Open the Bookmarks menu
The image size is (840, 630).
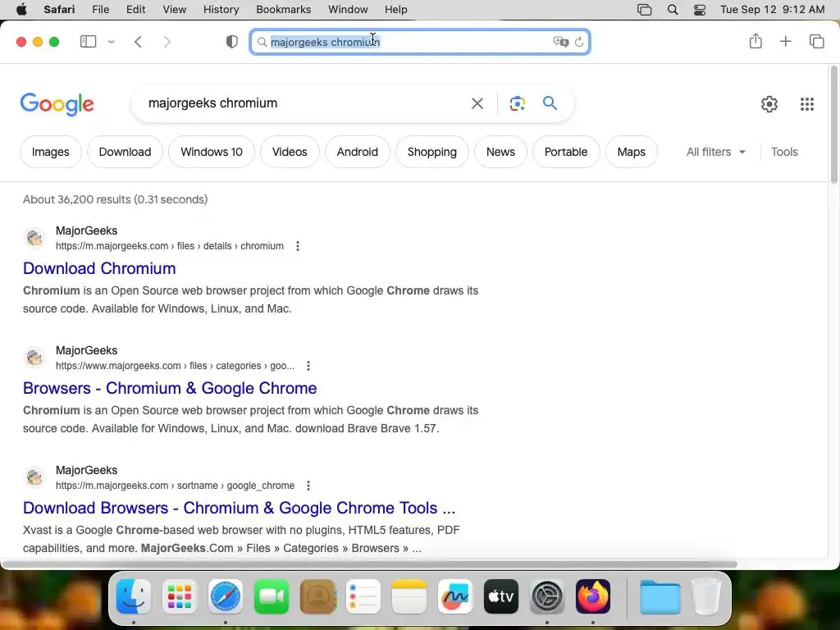click(x=283, y=9)
